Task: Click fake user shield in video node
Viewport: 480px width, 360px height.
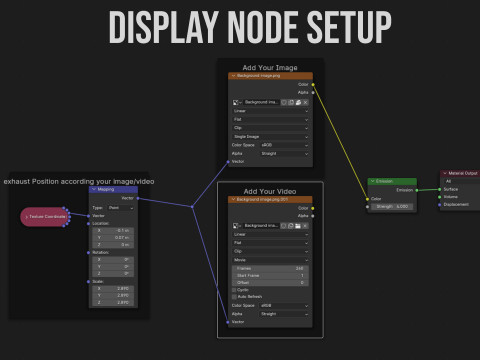Action: click(x=283, y=226)
